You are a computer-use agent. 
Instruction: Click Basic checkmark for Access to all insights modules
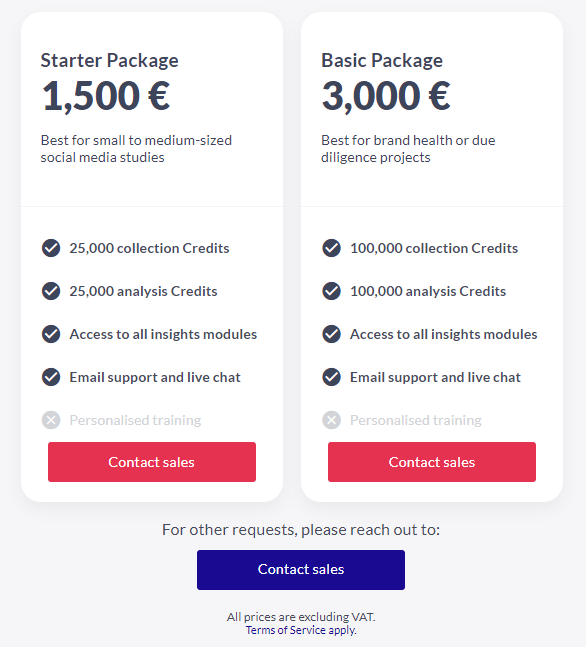[331, 334]
